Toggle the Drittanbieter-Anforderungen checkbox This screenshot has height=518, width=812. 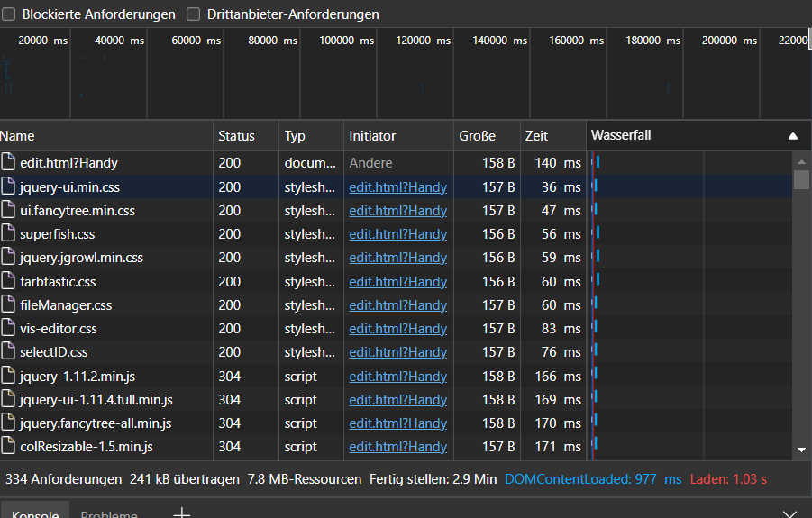193,14
